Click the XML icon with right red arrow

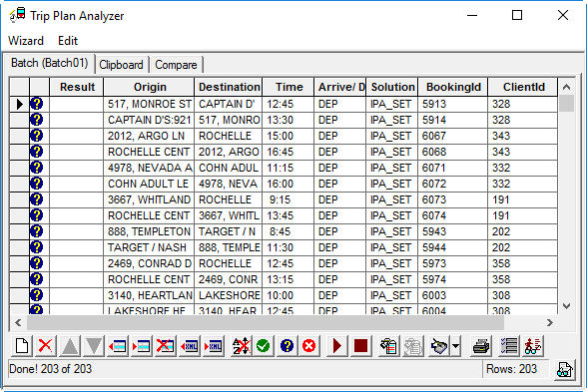tap(214, 346)
